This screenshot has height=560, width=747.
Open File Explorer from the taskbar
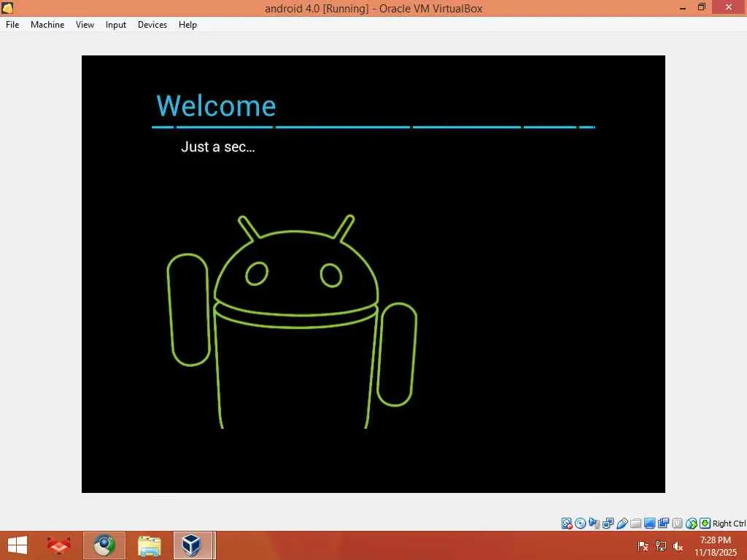coord(149,545)
